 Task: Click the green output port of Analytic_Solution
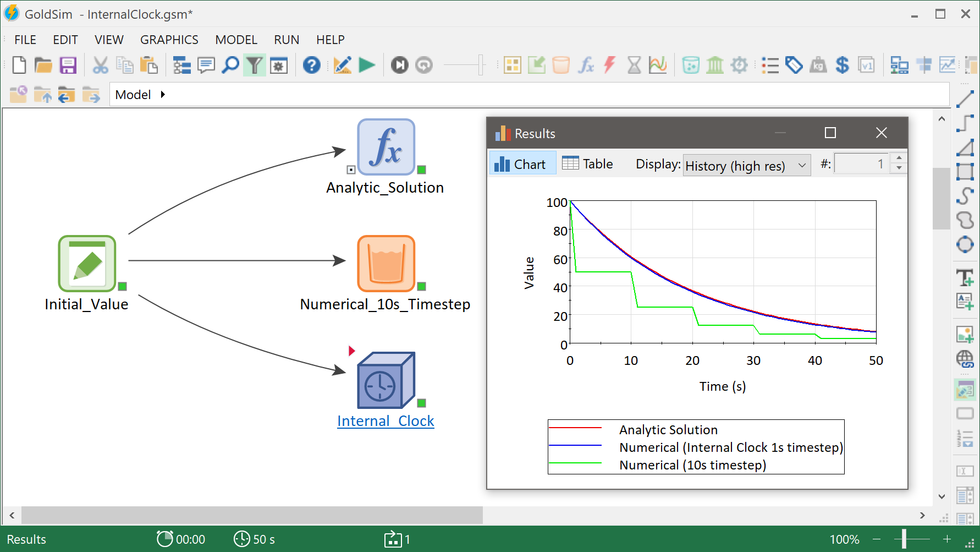(x=422, y=170)
